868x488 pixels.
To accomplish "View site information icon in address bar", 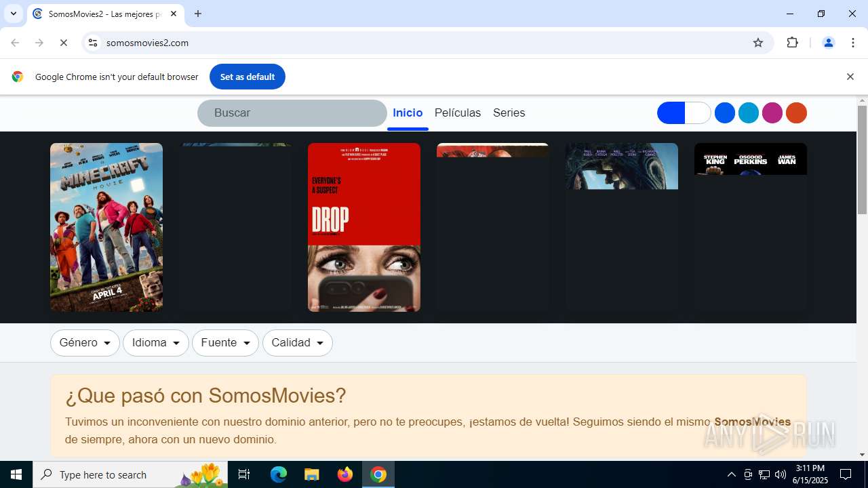I will [93, 43].
